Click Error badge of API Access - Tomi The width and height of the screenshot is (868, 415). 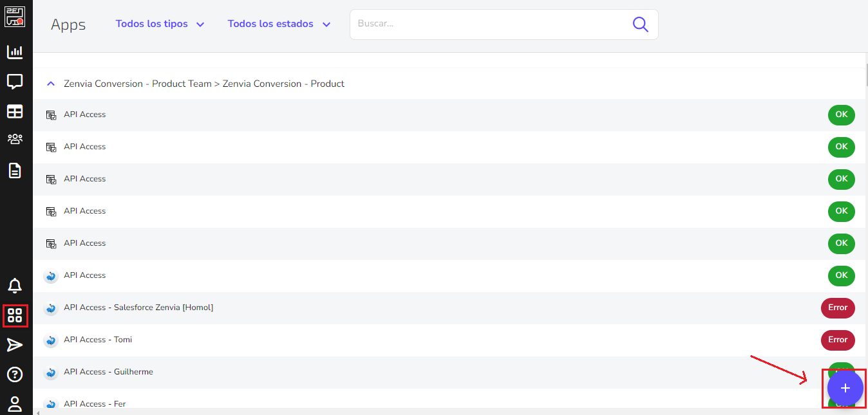(838, 340)
